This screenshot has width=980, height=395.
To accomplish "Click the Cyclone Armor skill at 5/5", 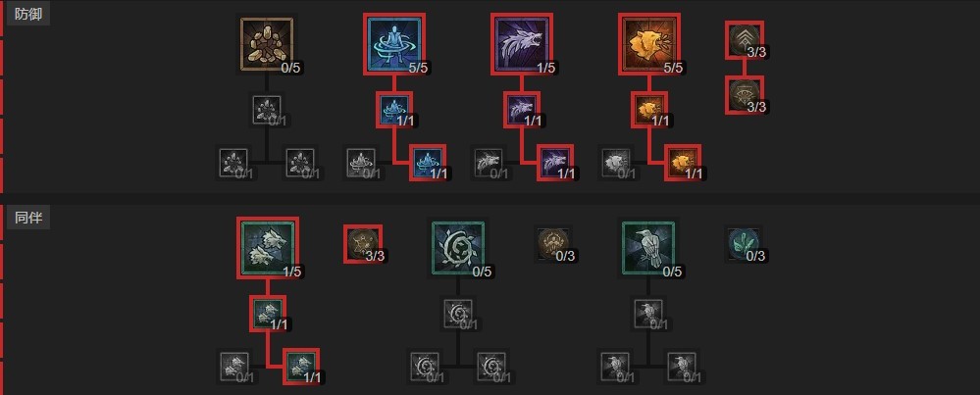I will (x=394, y=44).
